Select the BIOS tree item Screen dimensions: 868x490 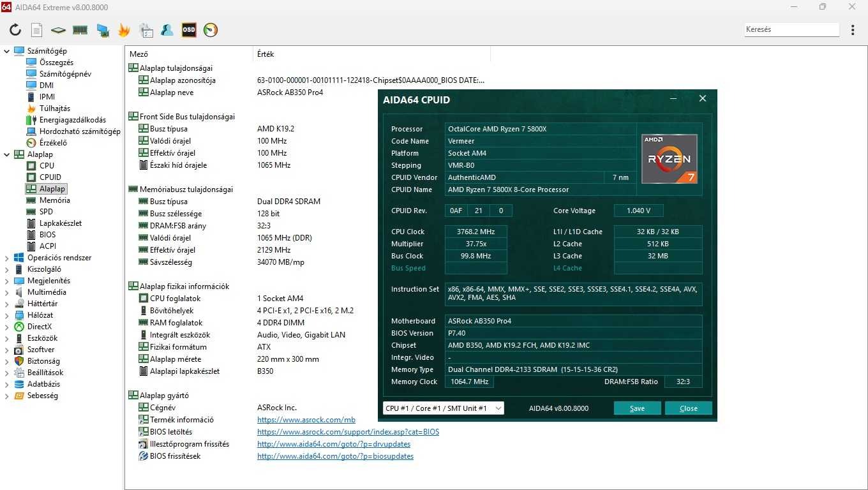(x=48, y=235)
